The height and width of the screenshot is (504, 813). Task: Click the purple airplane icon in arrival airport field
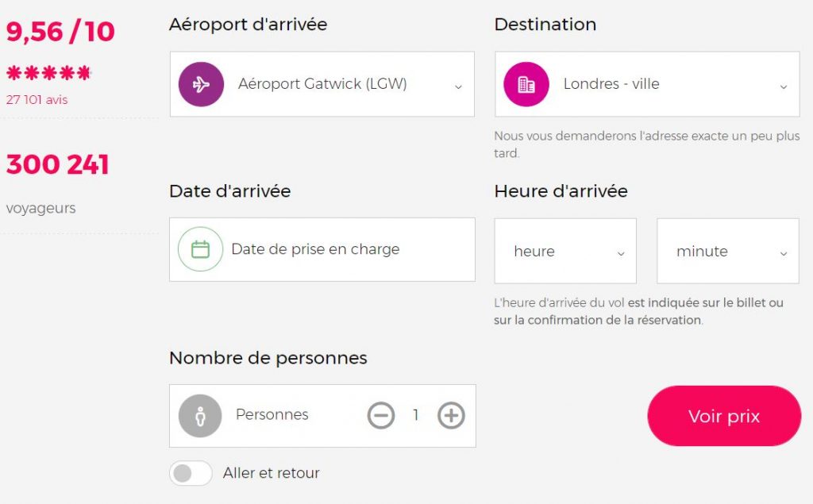(200, 83)
